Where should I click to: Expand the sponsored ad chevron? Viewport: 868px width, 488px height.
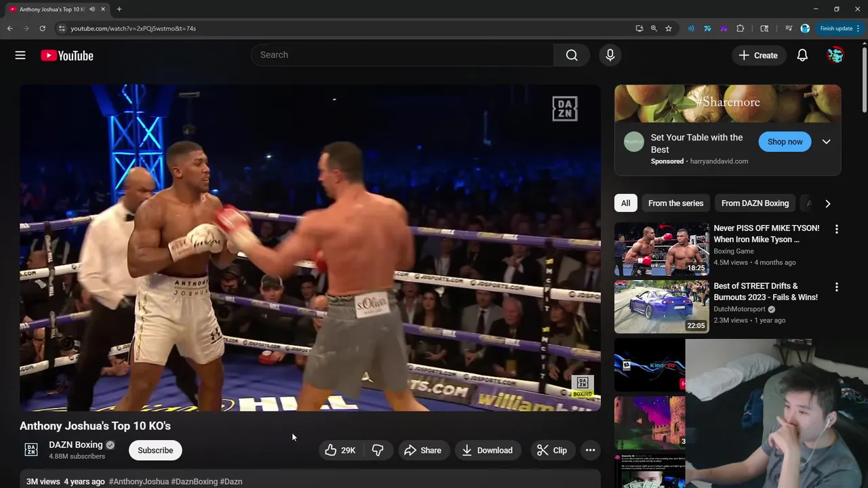[x=826, y=142]
